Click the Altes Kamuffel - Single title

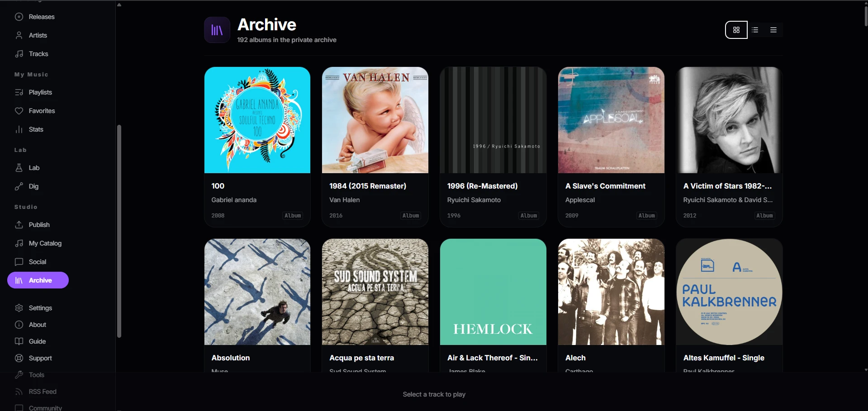(x=724, y=358)
